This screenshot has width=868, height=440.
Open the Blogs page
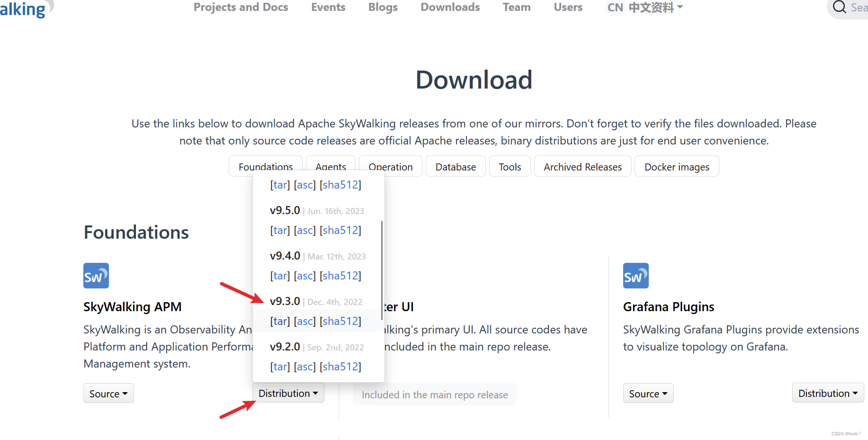pyautogui.click(x=383, y=7)
